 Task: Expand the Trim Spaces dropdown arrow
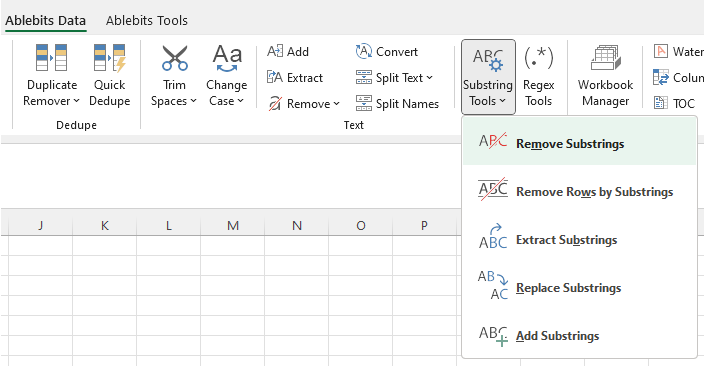tap(194, 101)
